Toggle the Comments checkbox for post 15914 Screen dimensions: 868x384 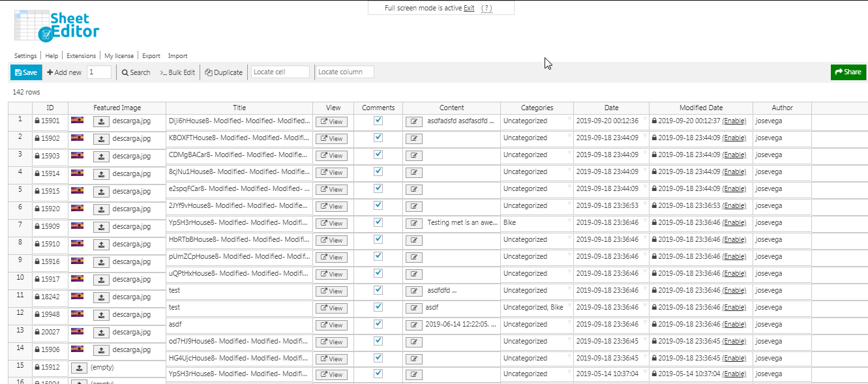point(378,171)
